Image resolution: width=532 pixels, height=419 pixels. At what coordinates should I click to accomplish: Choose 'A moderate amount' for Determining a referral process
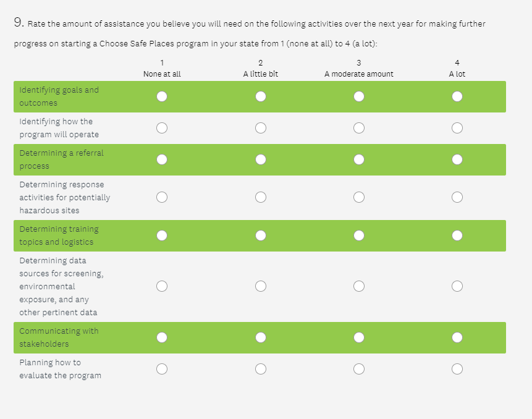click(x=359, y=159)
